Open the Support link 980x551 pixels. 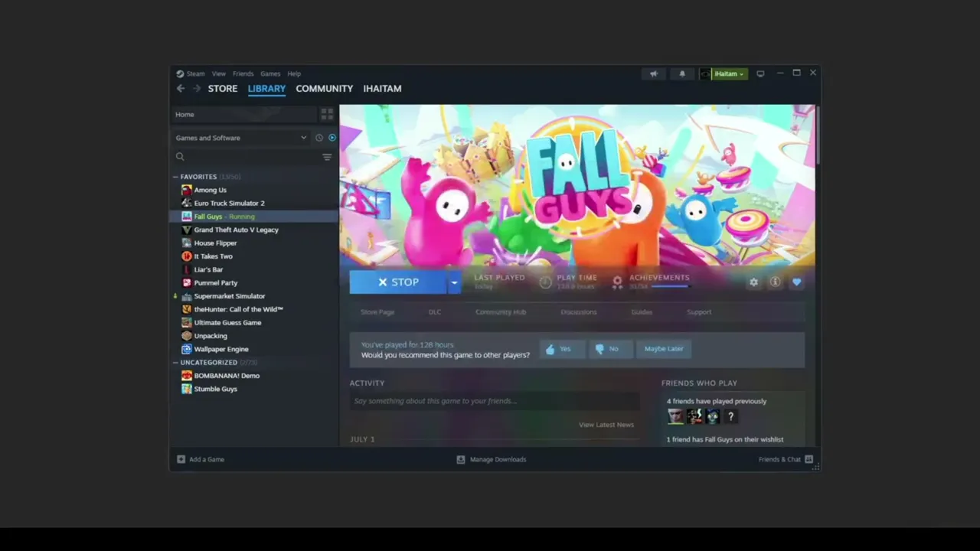(699, 312)
